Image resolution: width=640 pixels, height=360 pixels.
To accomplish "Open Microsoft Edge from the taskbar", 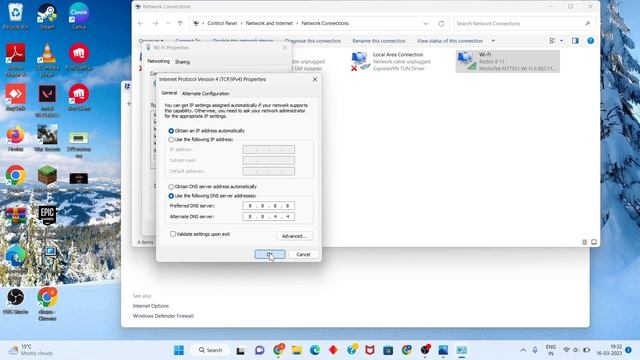I will pyautogui.click(x=315, y=350).
